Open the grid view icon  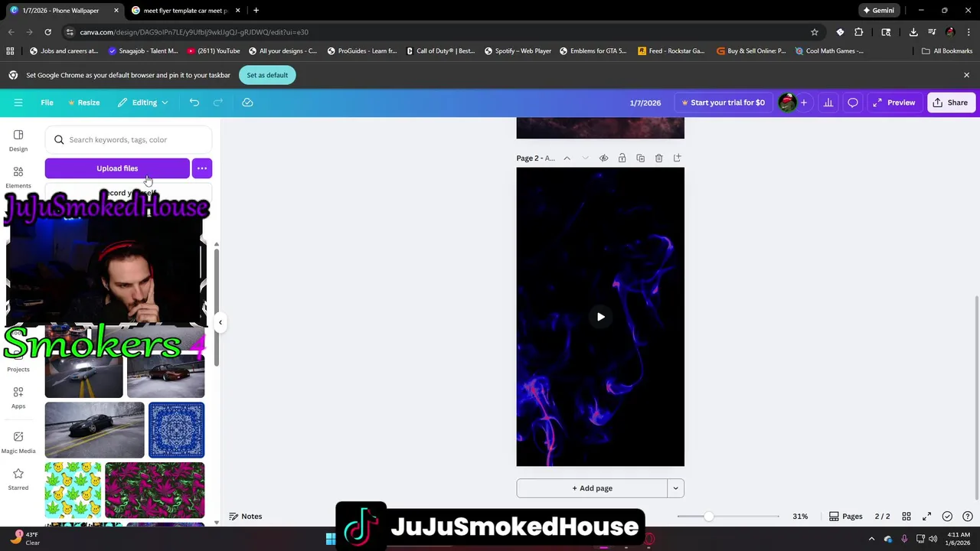906,517
